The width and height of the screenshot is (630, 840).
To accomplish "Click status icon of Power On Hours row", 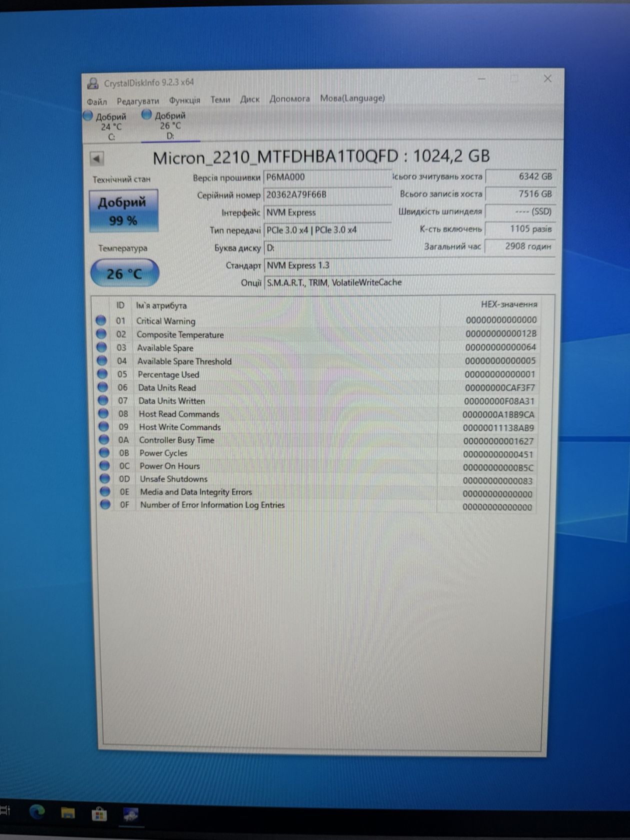I will [x=104, y=465].
